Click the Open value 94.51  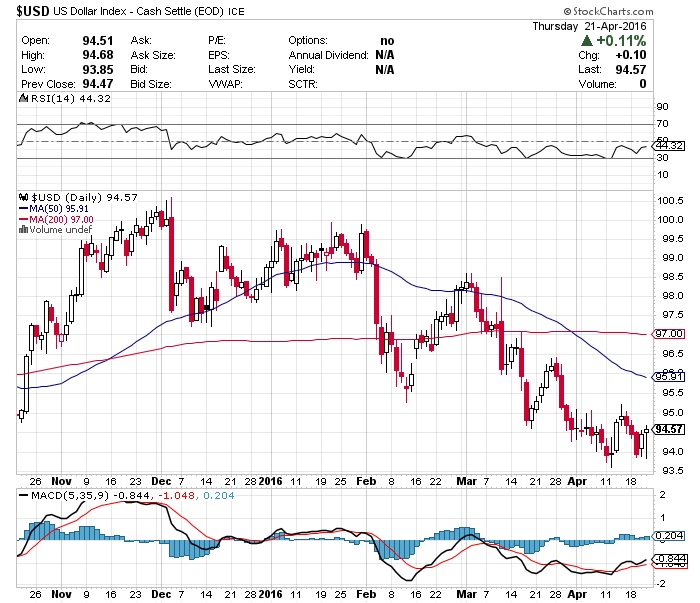tap(98, 41)
